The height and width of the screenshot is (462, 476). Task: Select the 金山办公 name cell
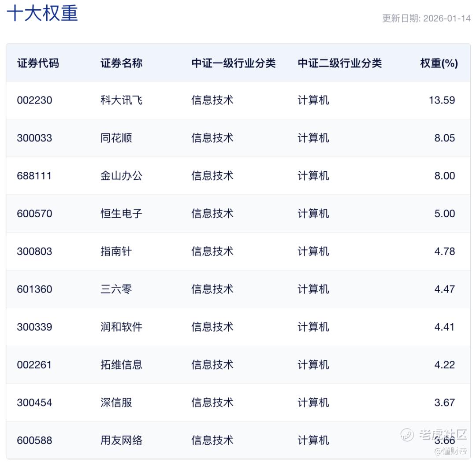(122, 176)
